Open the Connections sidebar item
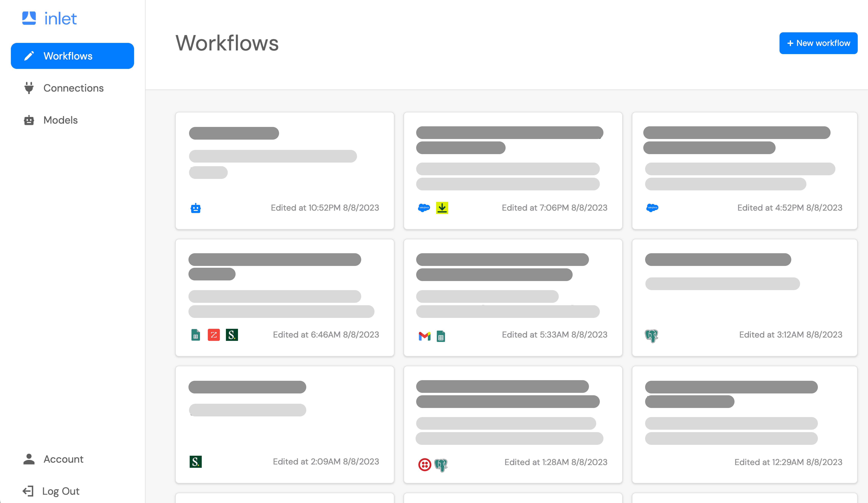This screenshot has height=503, width=868. click(73, 88)
